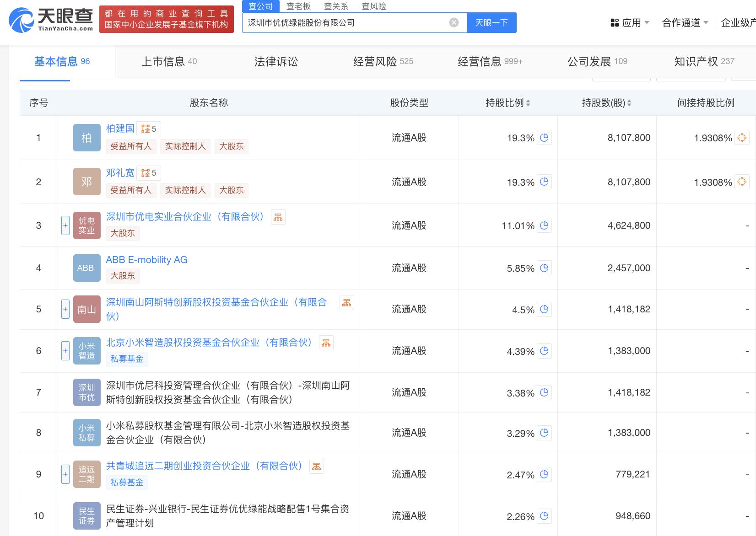Switch to 基本信息 tab

(x=62, y=61)
